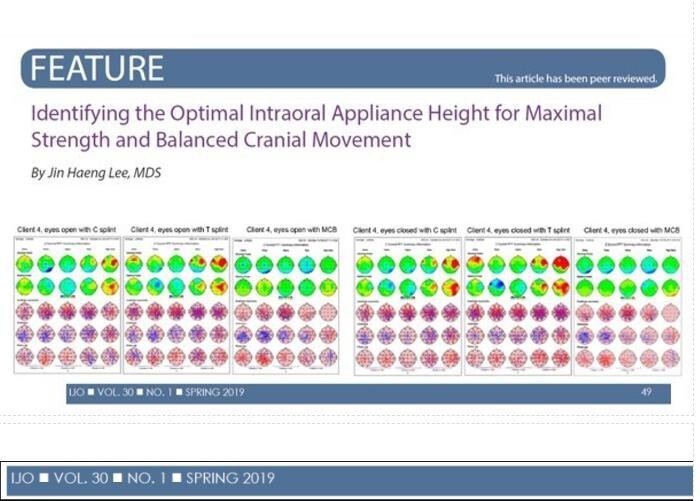Click the FEATURE banner heading
Screen dimensions: 700x501
(97, 68)
